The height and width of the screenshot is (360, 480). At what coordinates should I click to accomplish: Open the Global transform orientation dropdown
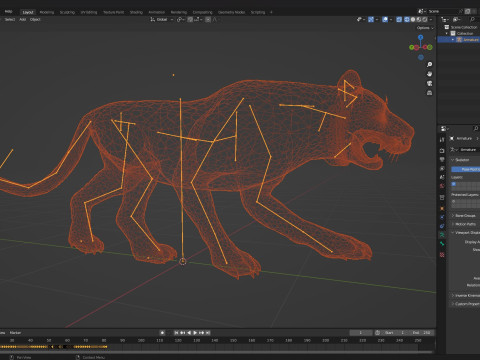click(x=162, y=20)
